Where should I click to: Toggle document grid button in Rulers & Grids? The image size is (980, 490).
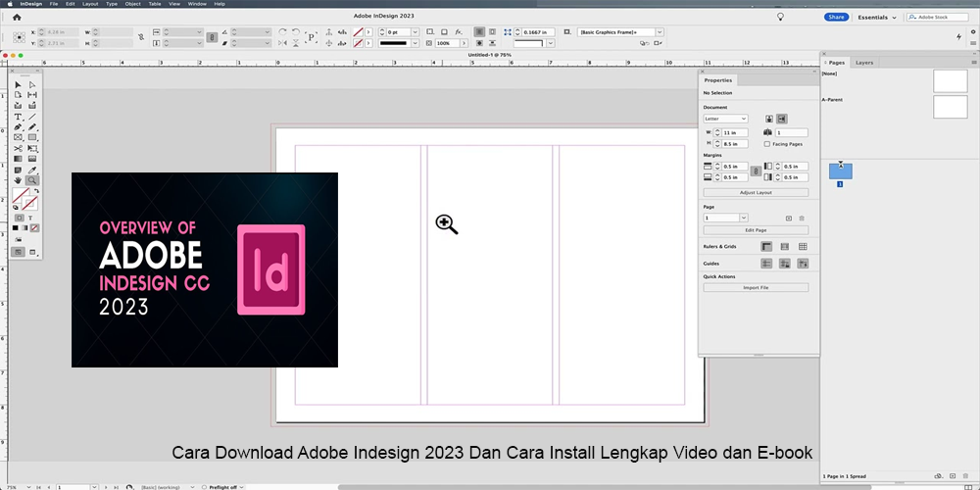[803, 247]
